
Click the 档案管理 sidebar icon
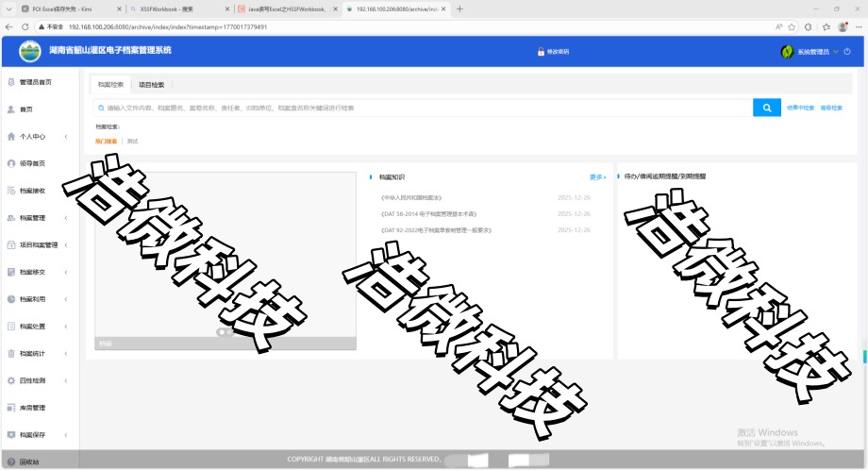[x=11, y=218]
